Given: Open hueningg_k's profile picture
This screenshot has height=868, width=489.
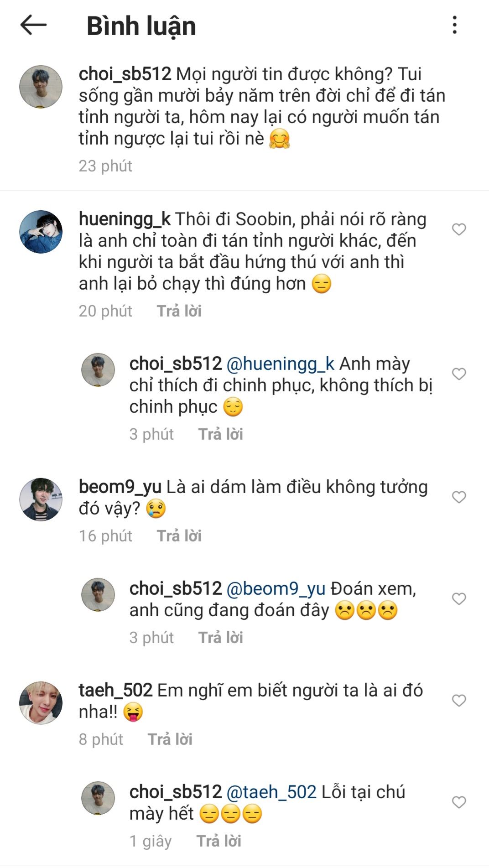Looking at the screenshot, I should click(x=41, y=232).
